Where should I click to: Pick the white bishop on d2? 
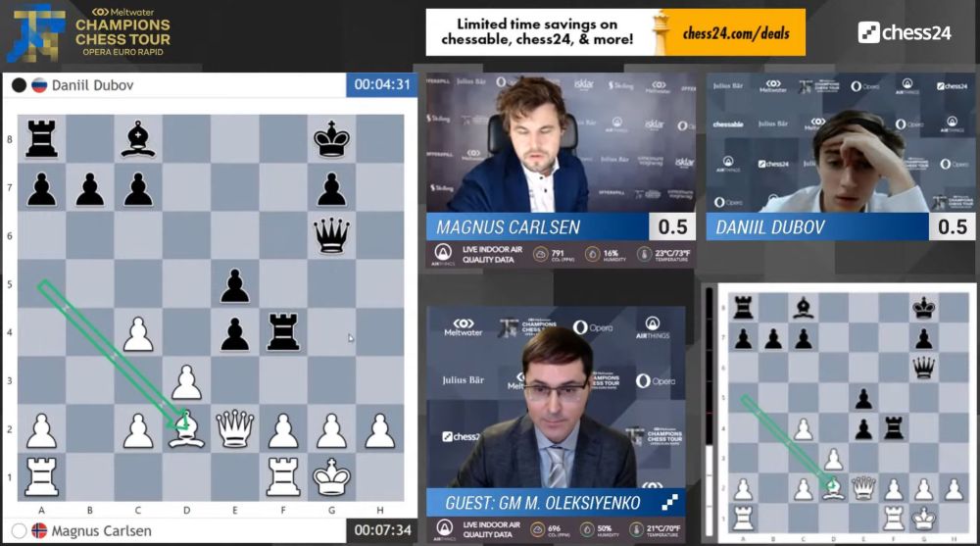(186, 428)
